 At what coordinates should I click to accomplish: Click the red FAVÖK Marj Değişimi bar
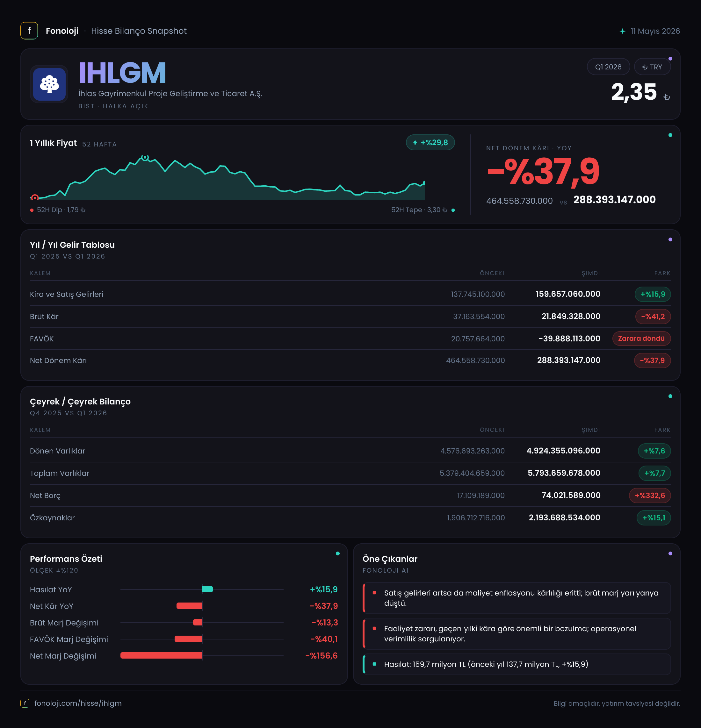click(188, 639)
